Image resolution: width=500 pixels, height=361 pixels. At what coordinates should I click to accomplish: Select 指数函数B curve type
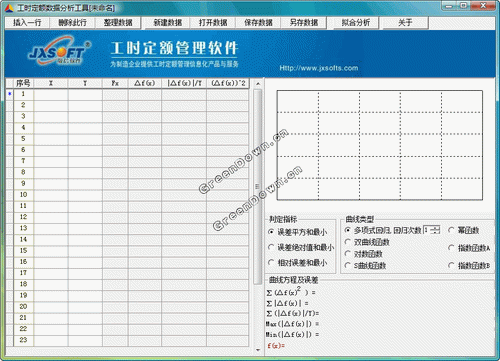[469, 266]
